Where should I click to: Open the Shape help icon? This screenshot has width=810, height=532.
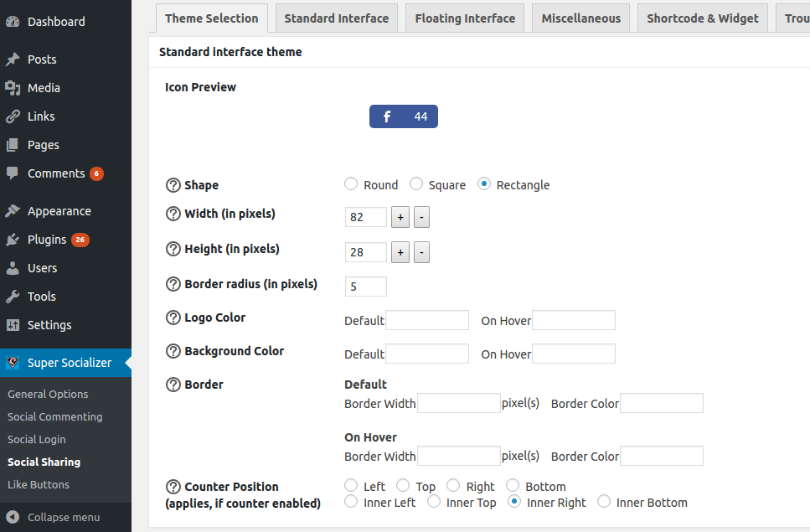(173, 184)
